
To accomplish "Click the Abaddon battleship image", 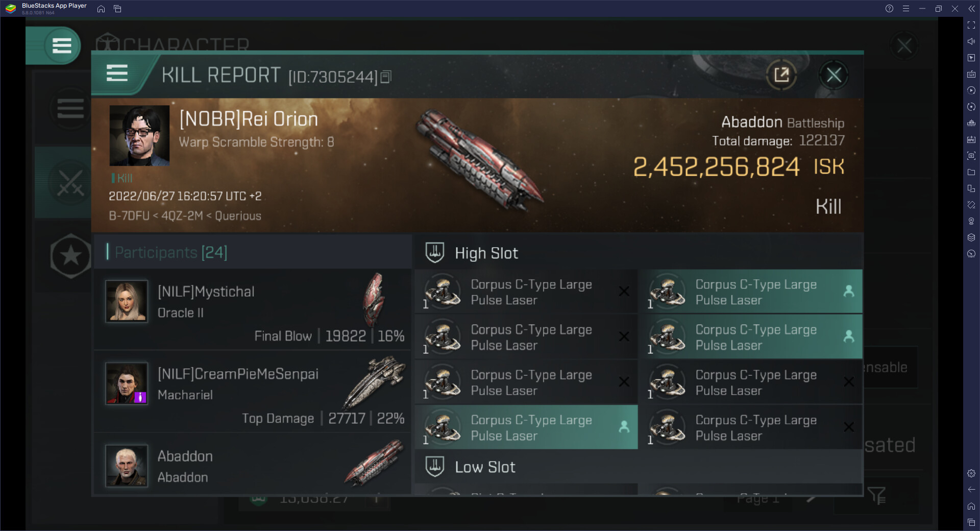I will (x=480, y=161).
